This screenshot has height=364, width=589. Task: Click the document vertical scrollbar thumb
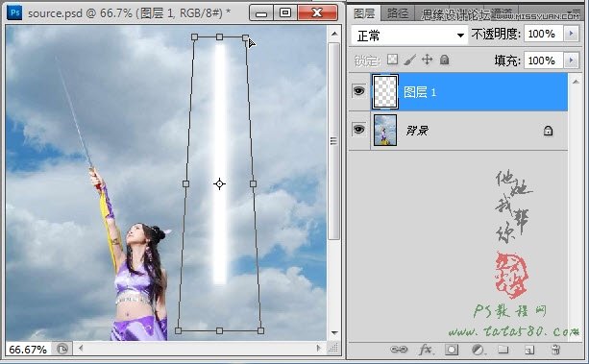click(333, 141)
